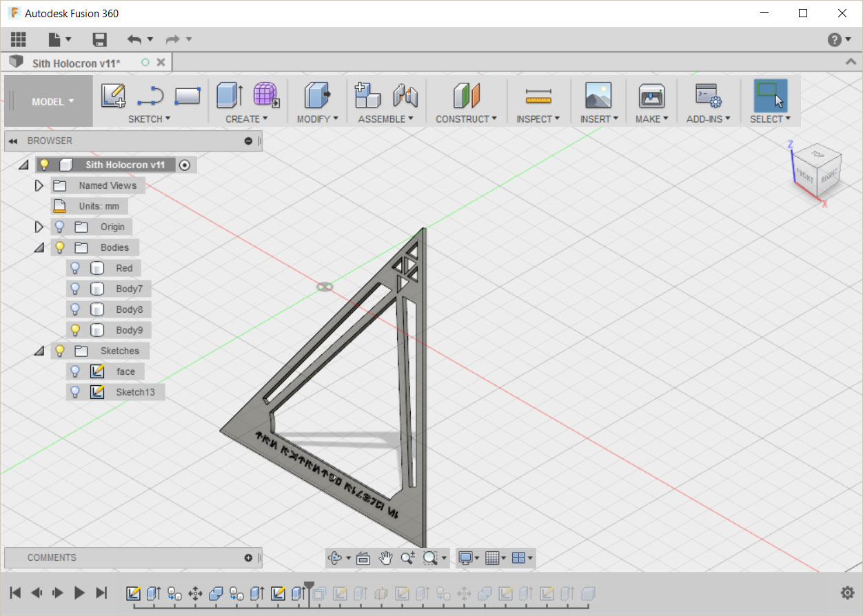Collapse the Sith Holocron v11 root node
The width and height of the screenshot is (863, 616).
click(23, 165)
